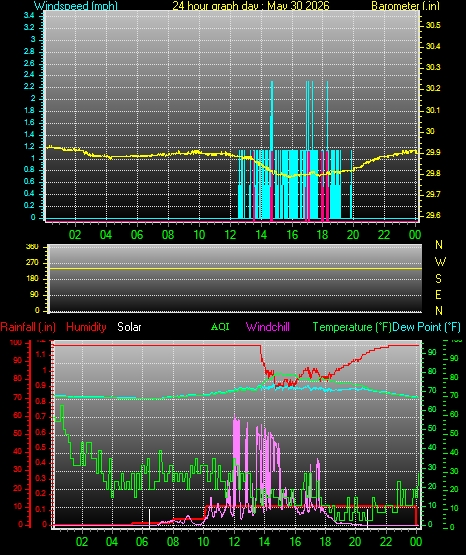
Task: Click the 29.6 barometer axis value
Action: click(x=433, y=216)
